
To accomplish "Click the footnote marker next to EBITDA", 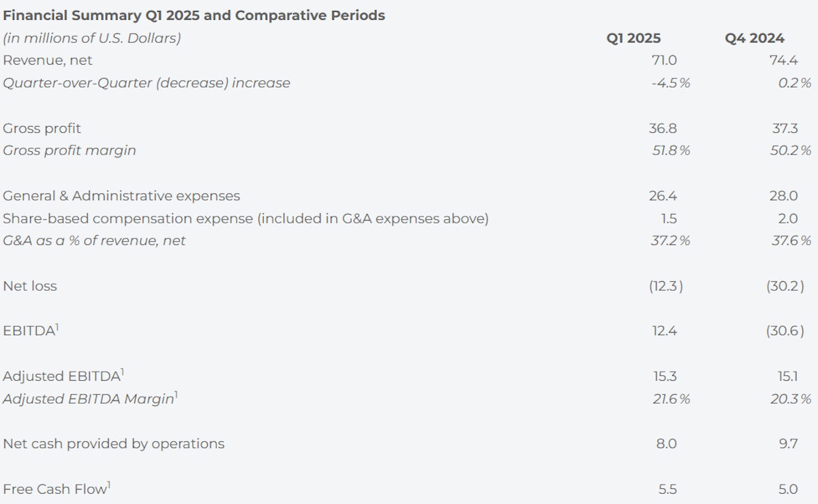I will [57, 328].
